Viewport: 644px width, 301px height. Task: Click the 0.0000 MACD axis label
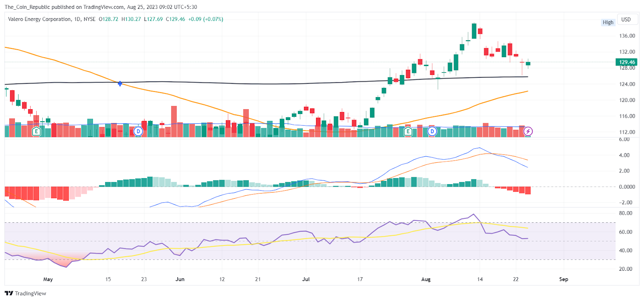(x=627, y=187)
